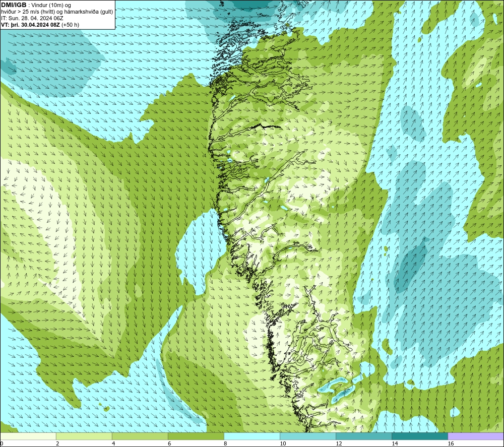Select the 2–4 m/s light green swatch

pyautogui.click(x=84, y=436)
